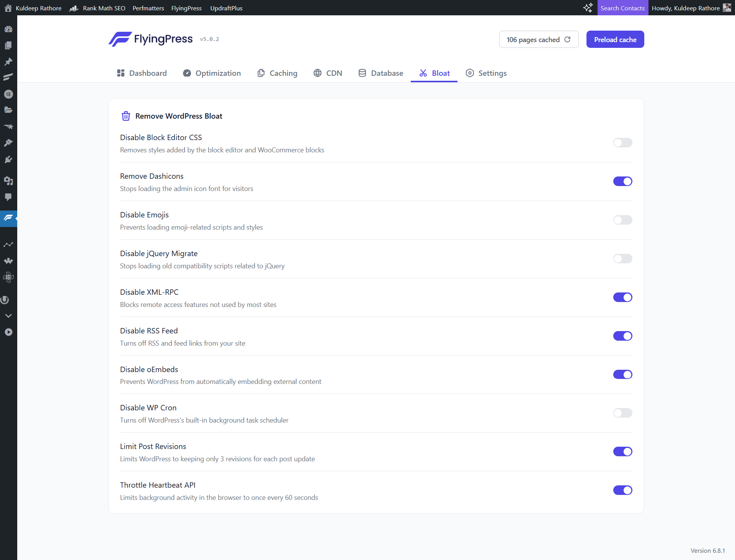Click the active FlyingPress sidebar icon
This screenshot has height=560, width=735.
point(8,218)
